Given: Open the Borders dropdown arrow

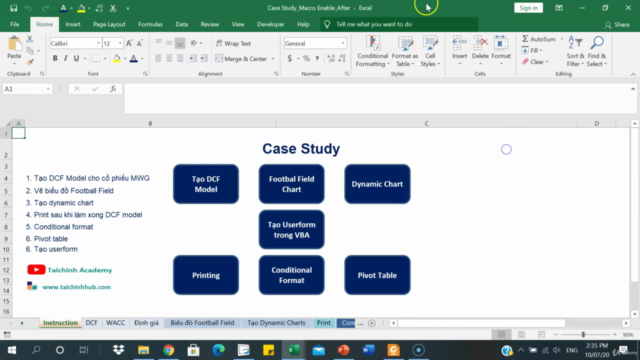Looking at the screenshot, I should pyautogui.click(x=105, y=59).
